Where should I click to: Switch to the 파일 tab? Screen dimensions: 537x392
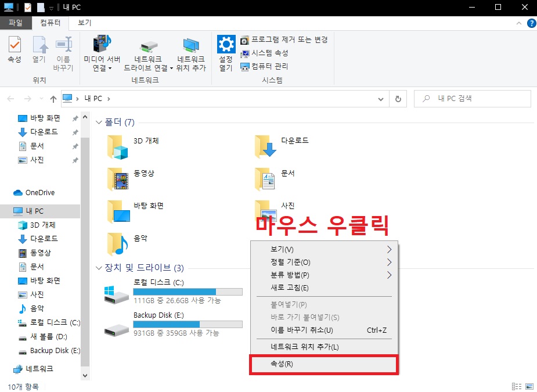16,23
